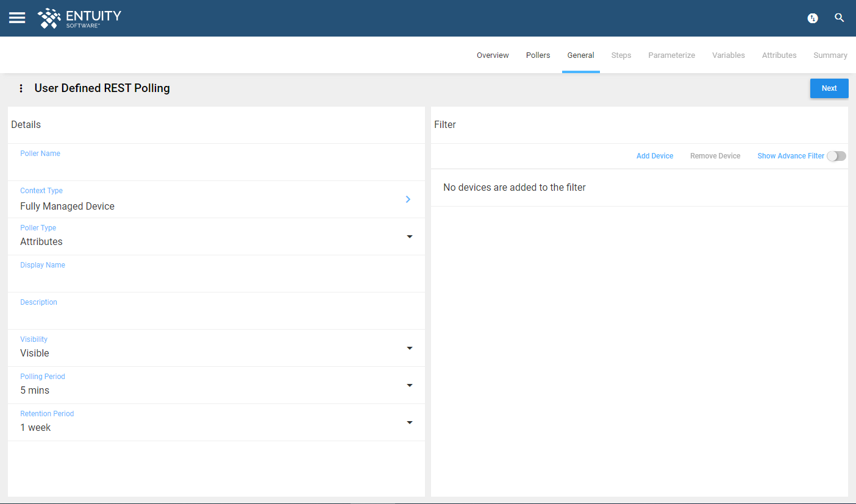Open the hamburger main menu
The width and height of the screenshot is (856, 504).
click(17, 18)
